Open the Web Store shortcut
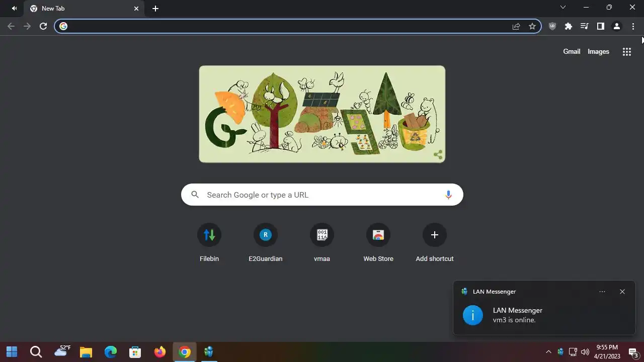The height and width of the screenshot is (362, 644). coord(378,243)
